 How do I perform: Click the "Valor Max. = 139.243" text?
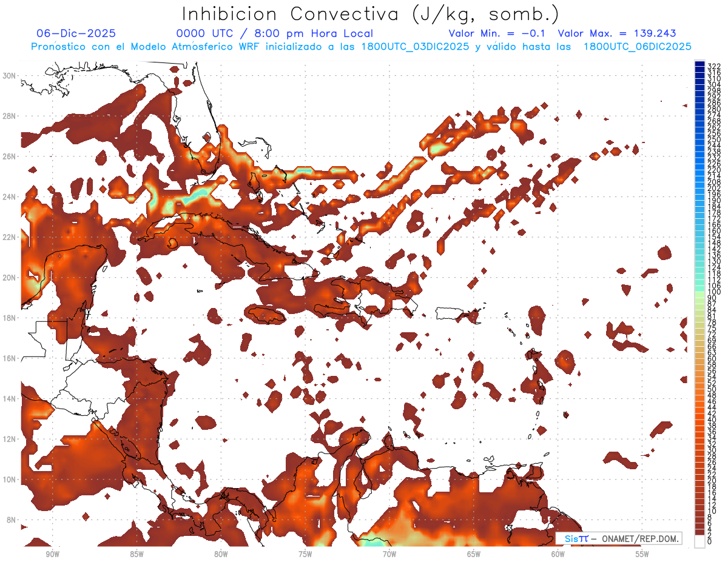click(x=617, y=33)
